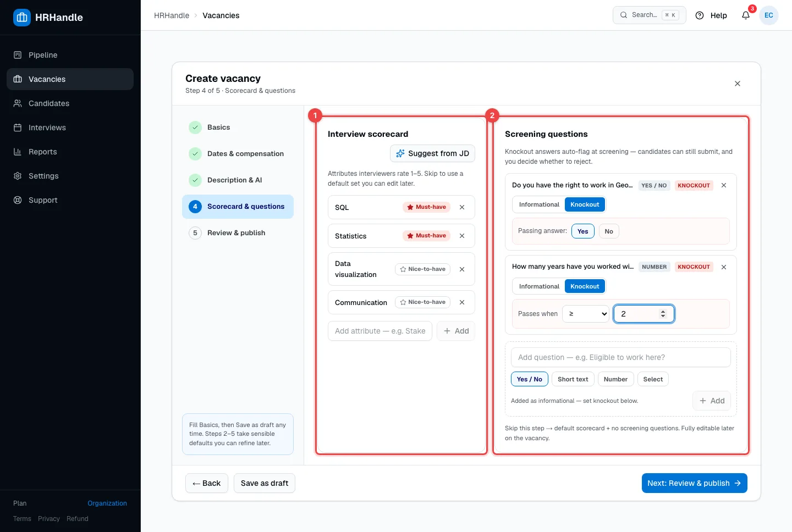The image size is (792, 532).
Task: Click the Support lifebuoy icon
Action: (x=18, y=200)
